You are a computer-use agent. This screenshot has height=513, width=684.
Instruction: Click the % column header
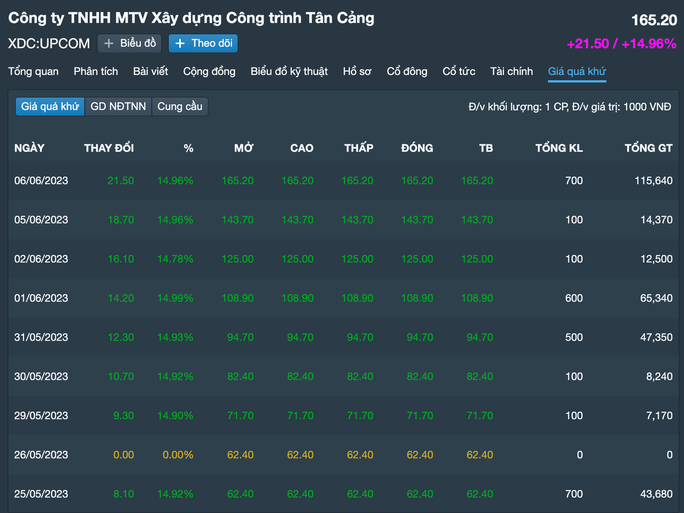coord(188,148)
